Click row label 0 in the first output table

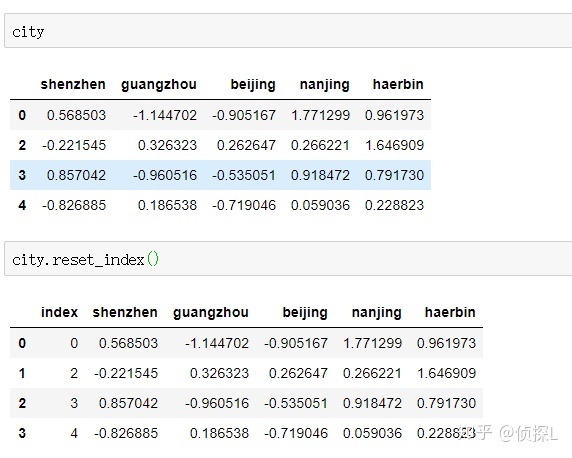point(22,115)
